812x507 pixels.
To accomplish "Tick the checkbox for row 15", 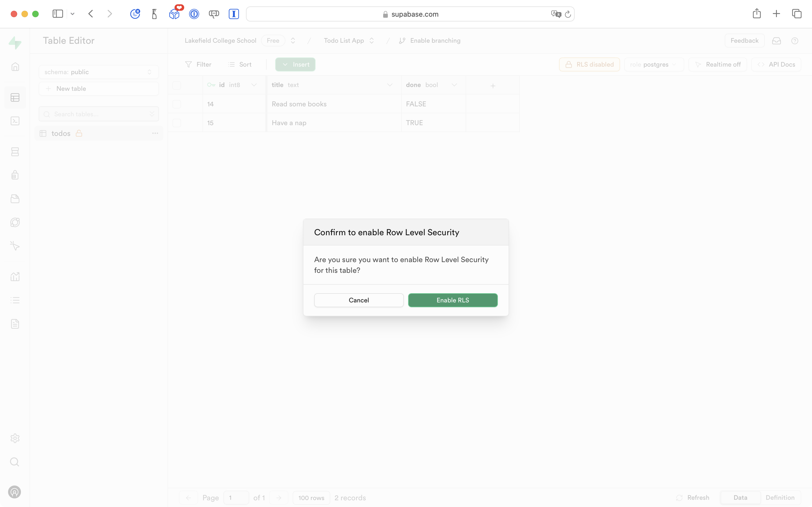I will click(177, 123).
